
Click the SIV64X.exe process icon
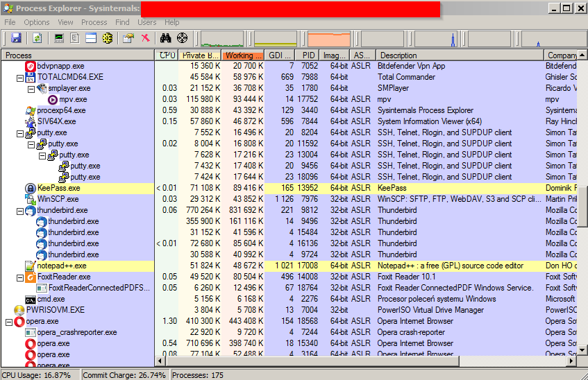31,122
